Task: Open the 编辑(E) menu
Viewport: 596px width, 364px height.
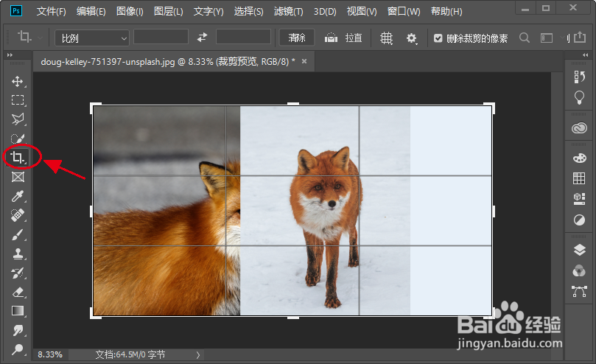Action: tap(91, 11)
